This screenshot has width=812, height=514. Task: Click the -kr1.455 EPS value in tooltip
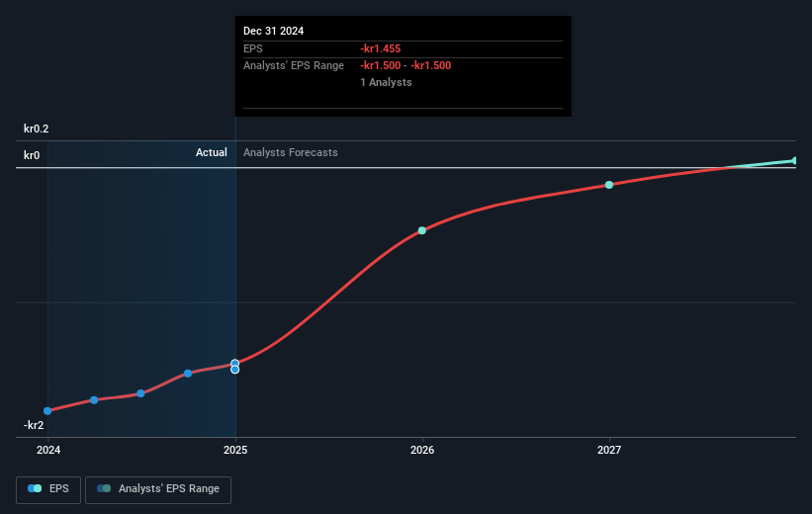coord(381,48)
